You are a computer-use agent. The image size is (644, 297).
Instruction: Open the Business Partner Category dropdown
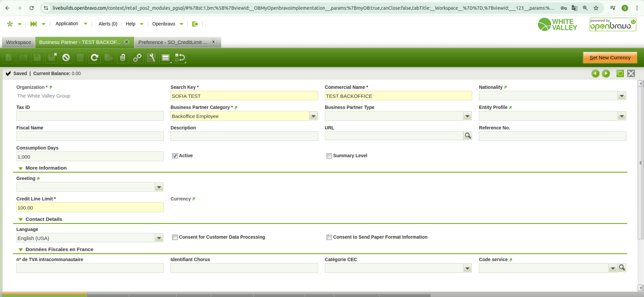(x=313, y=116)
